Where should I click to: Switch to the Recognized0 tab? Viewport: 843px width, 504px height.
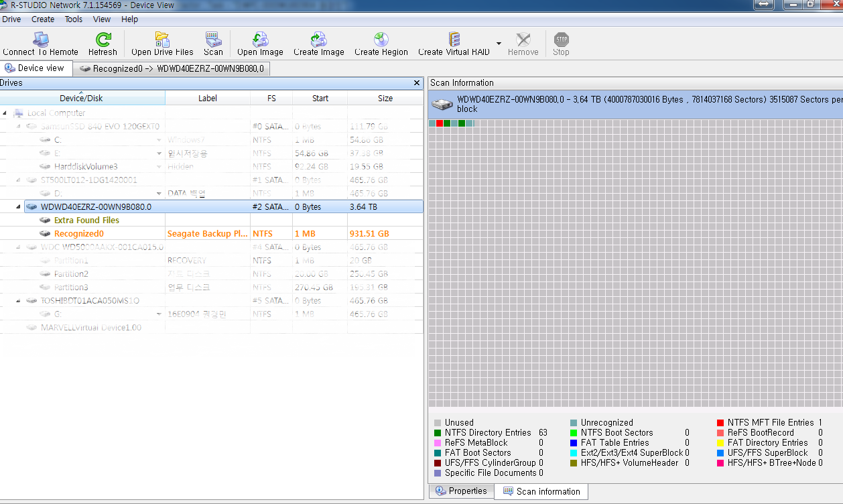(x=172, y=68)
